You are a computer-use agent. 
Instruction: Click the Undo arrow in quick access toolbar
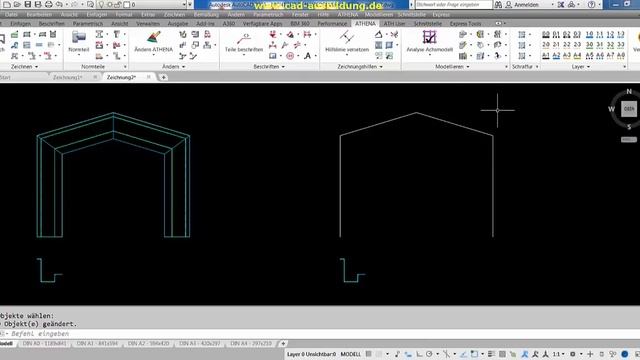tap(59, 4)
